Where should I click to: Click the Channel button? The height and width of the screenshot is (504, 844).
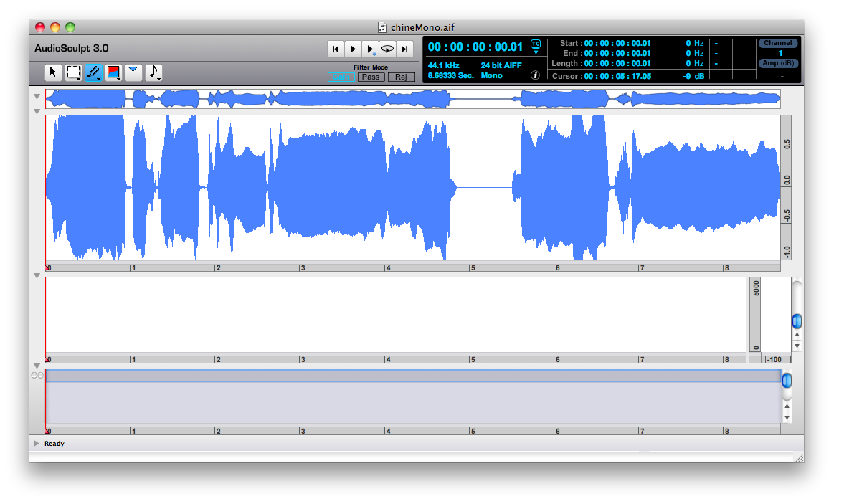778,43
